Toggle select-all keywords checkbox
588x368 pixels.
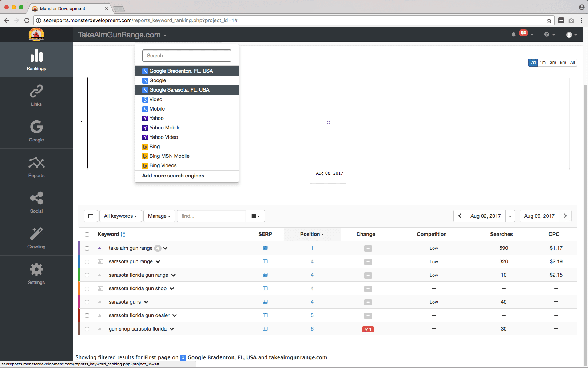pos(87,235)
